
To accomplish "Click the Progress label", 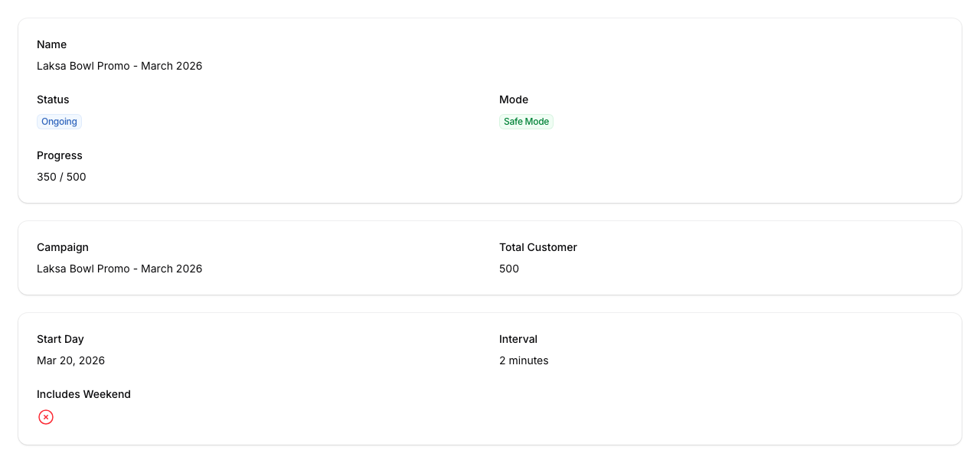I will tap(59, 155).
